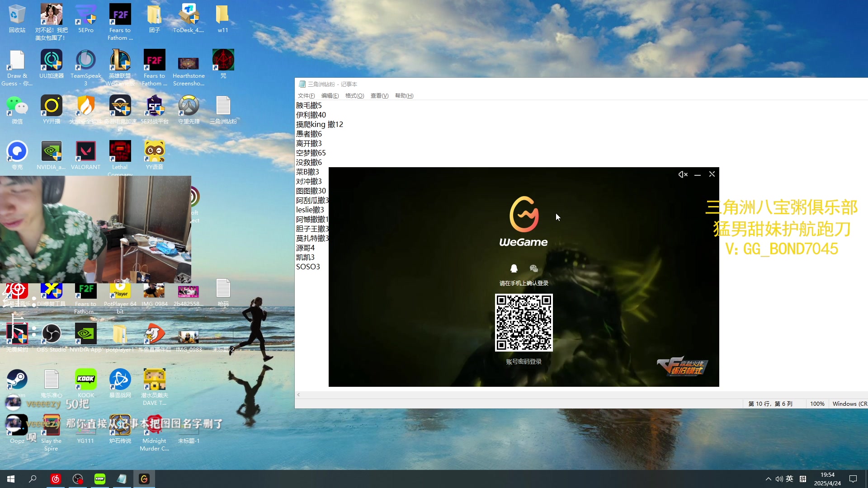Image resolution: width=868 pixels, height=488 pixels.
Task: Open the ToDesk desktop icon
Action: 189,19
